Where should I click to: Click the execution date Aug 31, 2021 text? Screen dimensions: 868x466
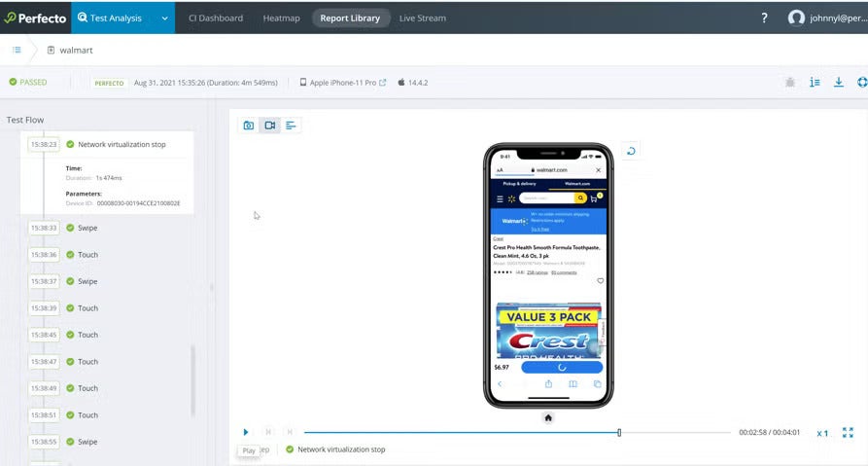(x=205, y=83)
